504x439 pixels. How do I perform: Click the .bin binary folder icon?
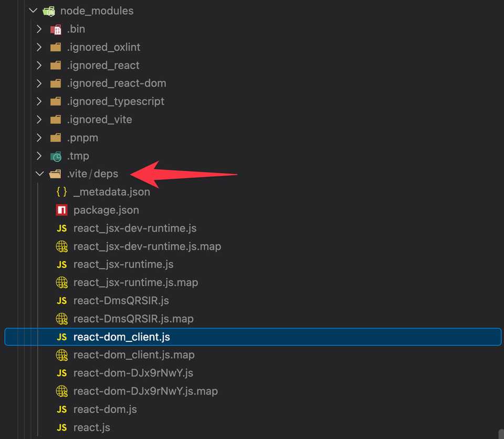click(x=56, y=29)
